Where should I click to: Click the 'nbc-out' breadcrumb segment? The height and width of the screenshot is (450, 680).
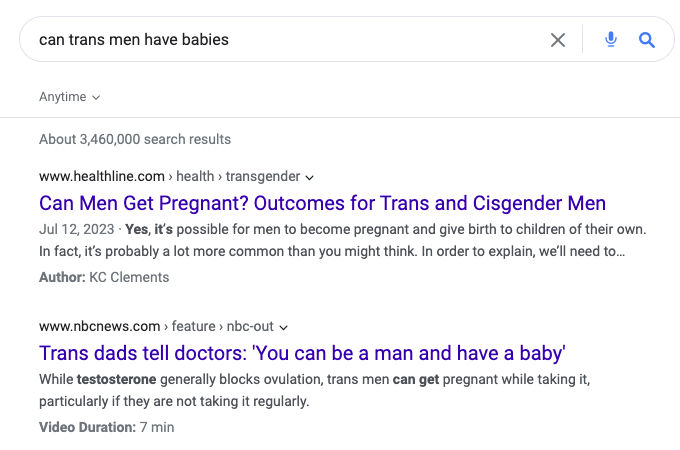tap(250, 326)
